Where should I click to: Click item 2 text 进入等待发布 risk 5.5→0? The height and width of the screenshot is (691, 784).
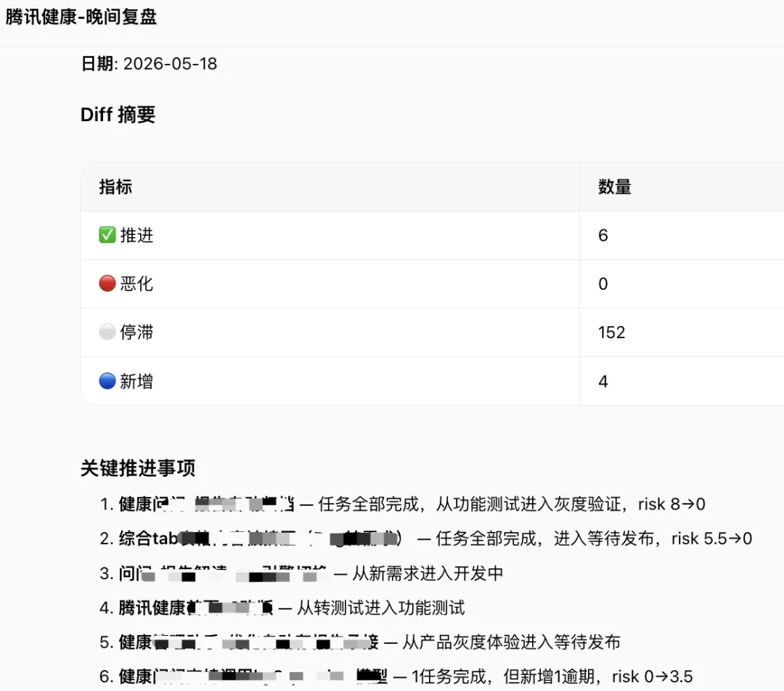point(653,539)
